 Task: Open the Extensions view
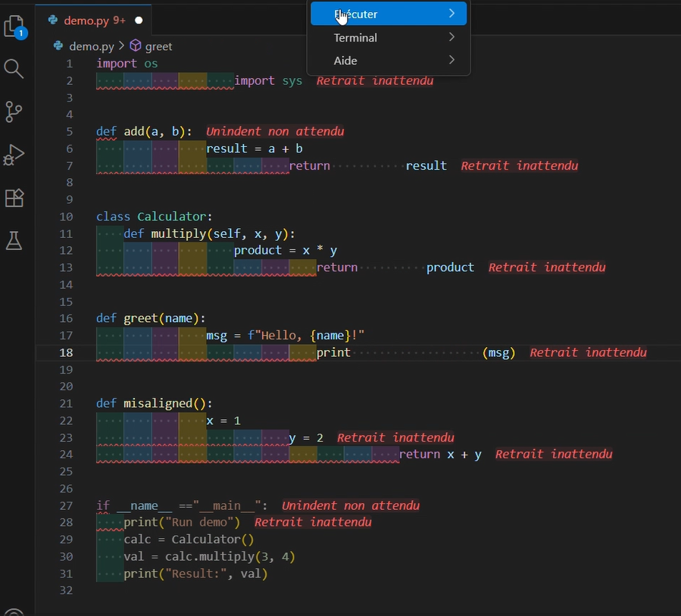point(14,198)
